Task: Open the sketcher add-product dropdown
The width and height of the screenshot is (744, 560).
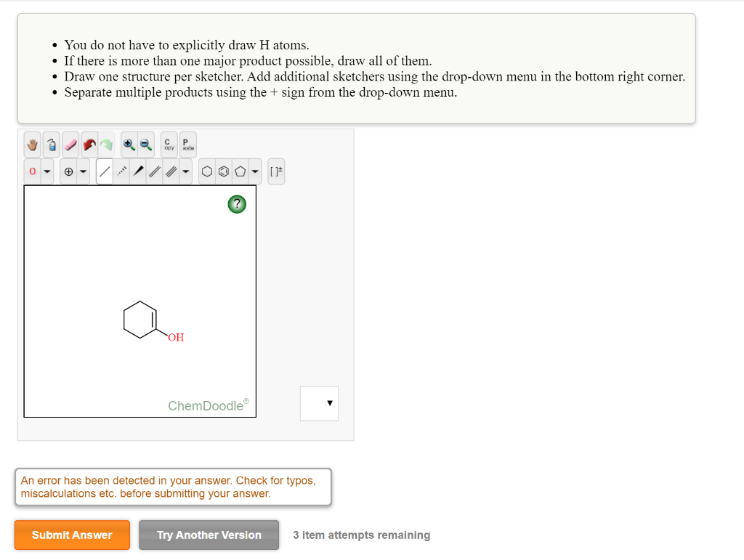Action: (x=319, y=404)
